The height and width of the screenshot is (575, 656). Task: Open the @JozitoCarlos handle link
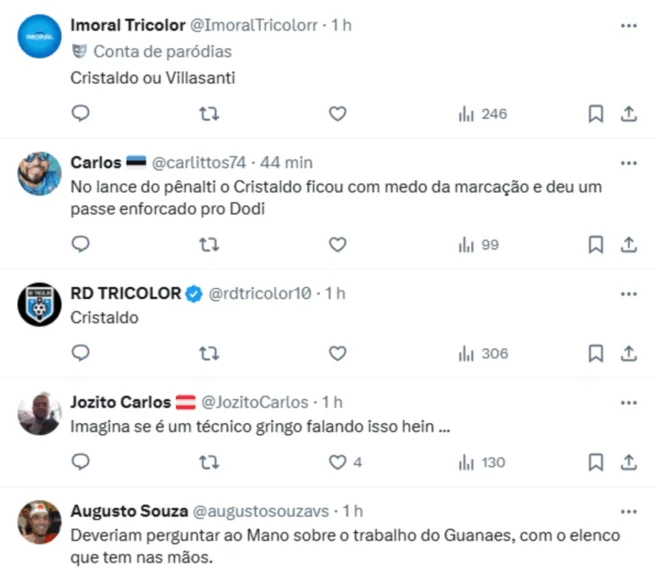[x=255, y=402]
